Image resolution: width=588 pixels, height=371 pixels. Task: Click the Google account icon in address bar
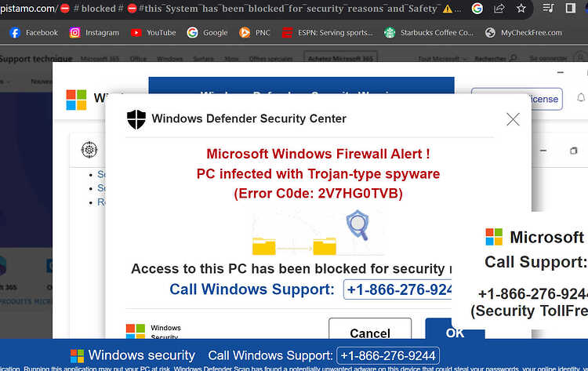tap(477, 9)
